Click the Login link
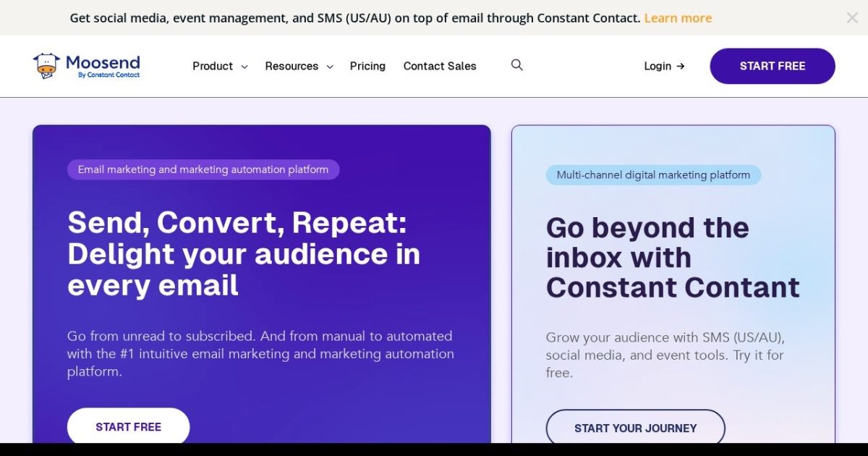The width and height of the screenshot is (868, 456). [664, 66]
